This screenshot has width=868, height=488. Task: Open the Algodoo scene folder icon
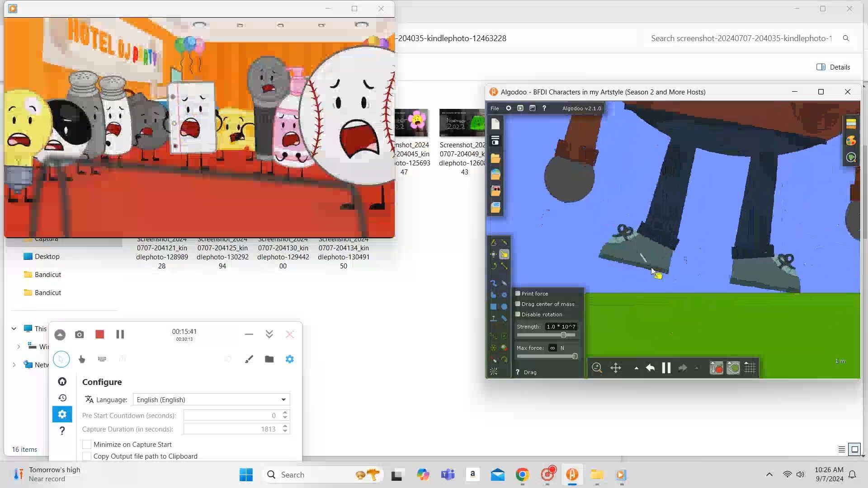[495, 158]
